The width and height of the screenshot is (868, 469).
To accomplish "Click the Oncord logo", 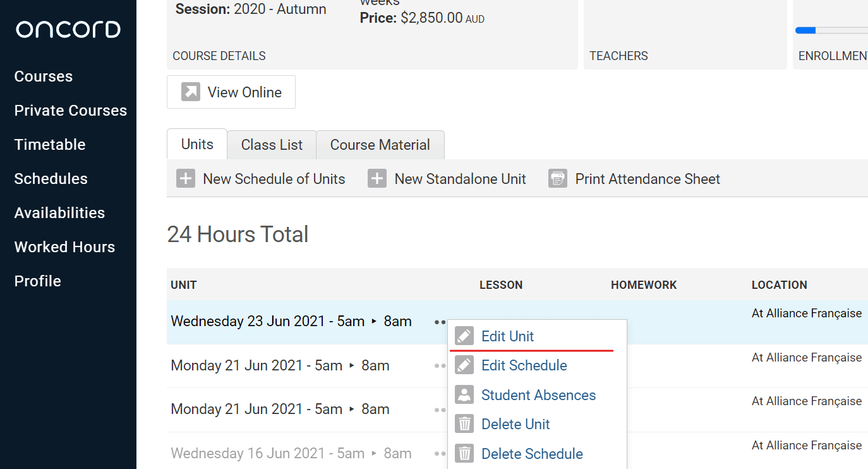I will [68, 30].
